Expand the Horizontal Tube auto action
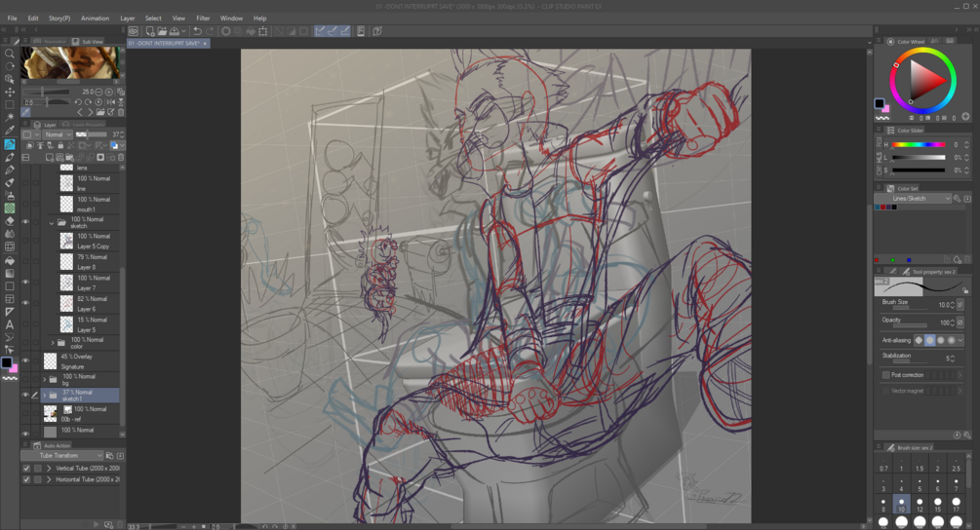This screenshot has width=980, height=530. pos(48,479)
